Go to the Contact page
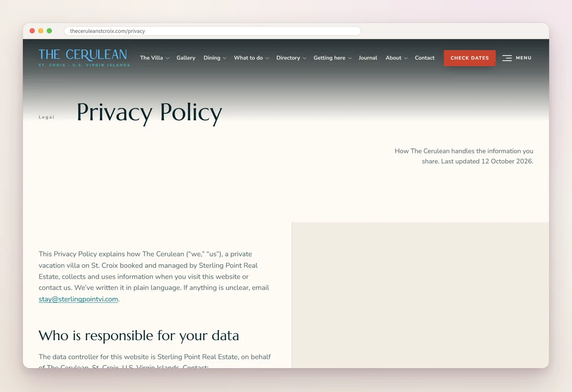 (425, 58)
